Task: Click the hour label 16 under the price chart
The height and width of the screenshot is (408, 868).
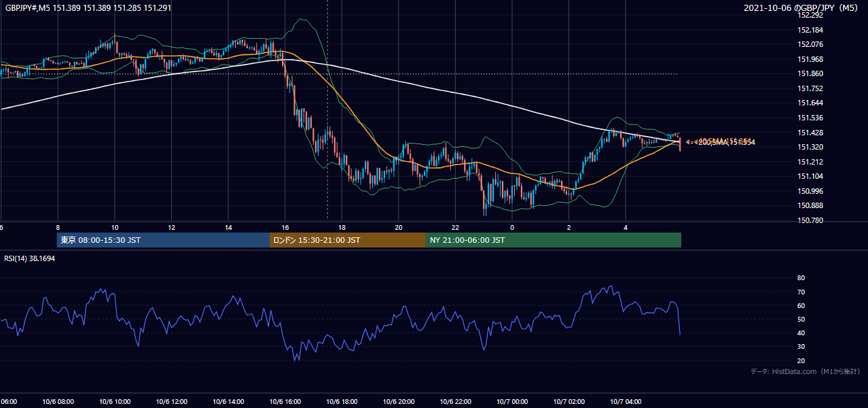Action: point(285,228)
